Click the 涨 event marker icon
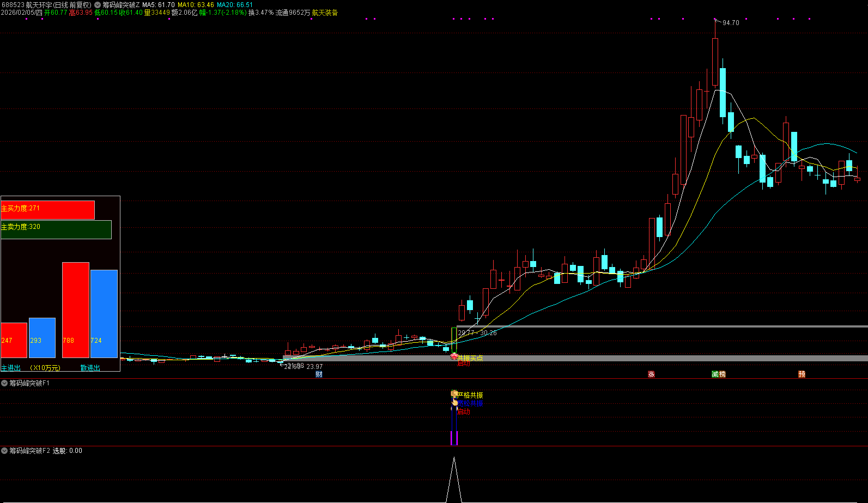868x503 pixels. click(x=651, y=374)
